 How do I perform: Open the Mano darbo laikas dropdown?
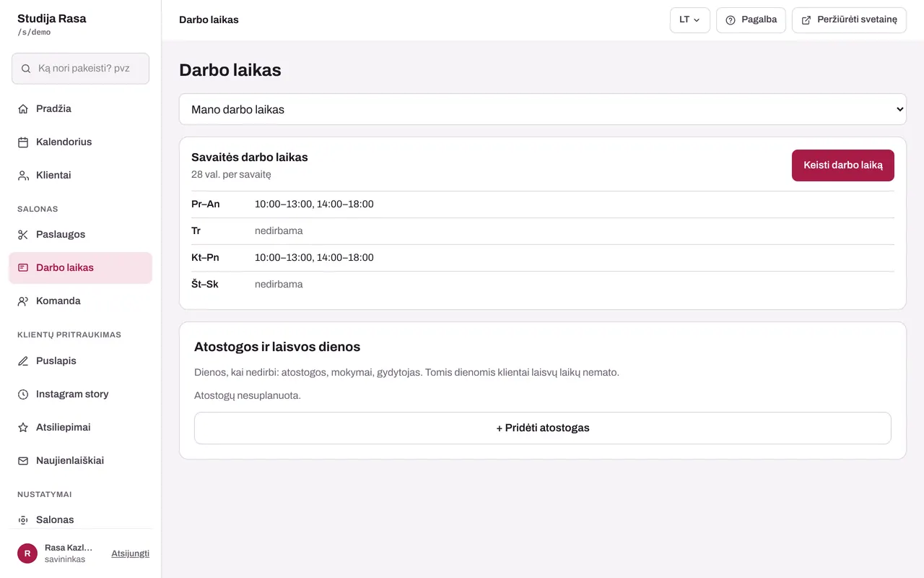pos(543,109)
